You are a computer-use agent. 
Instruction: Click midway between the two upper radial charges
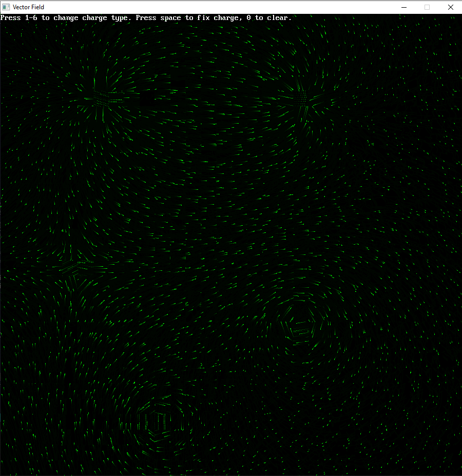202,97
